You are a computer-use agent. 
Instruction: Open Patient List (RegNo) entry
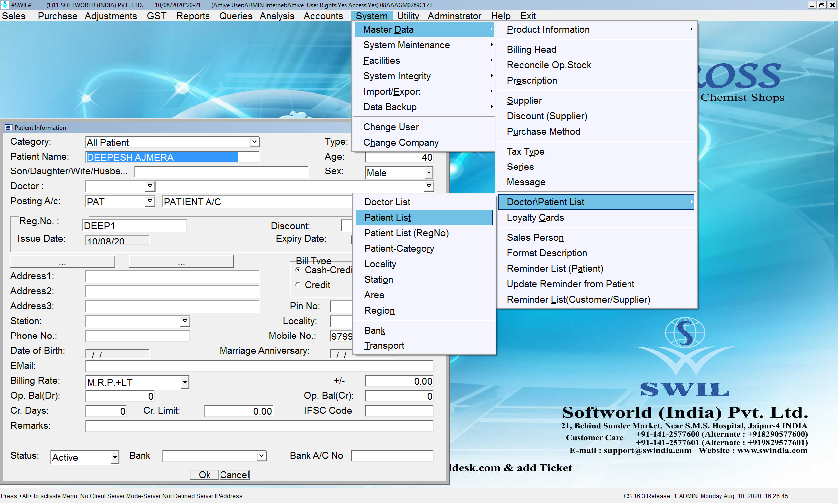tap(424, 233)
